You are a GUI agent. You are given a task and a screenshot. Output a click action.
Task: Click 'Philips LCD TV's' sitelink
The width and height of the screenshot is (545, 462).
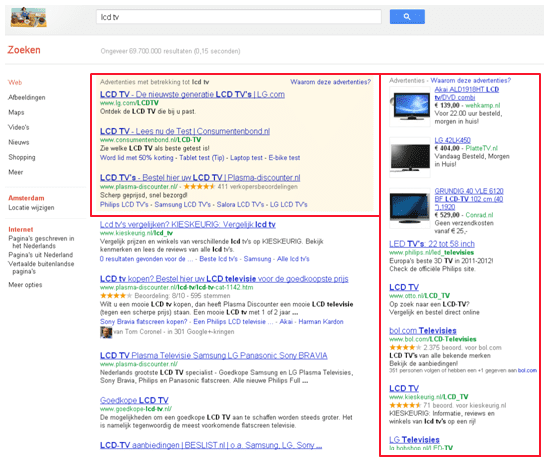click(x=124, y=204)
